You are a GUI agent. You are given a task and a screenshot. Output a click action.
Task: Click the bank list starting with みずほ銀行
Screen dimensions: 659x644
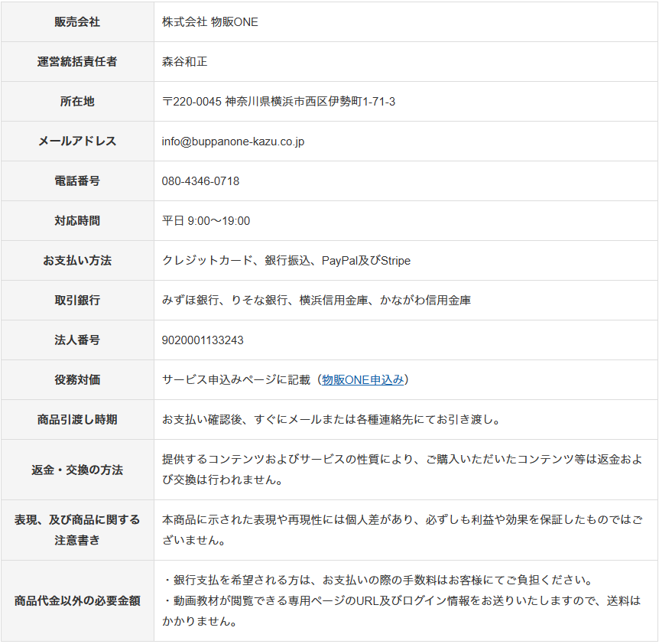click(316, 301)
